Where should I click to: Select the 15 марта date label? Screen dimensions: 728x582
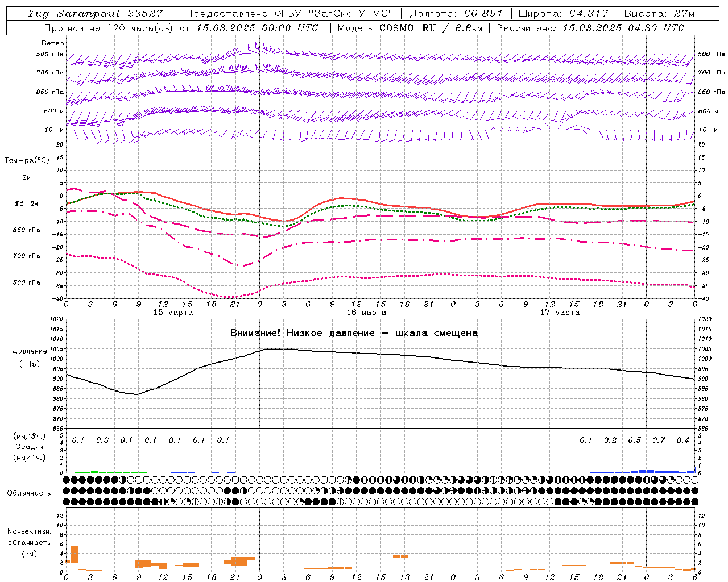pyautogui.click(x=173, y=313)
